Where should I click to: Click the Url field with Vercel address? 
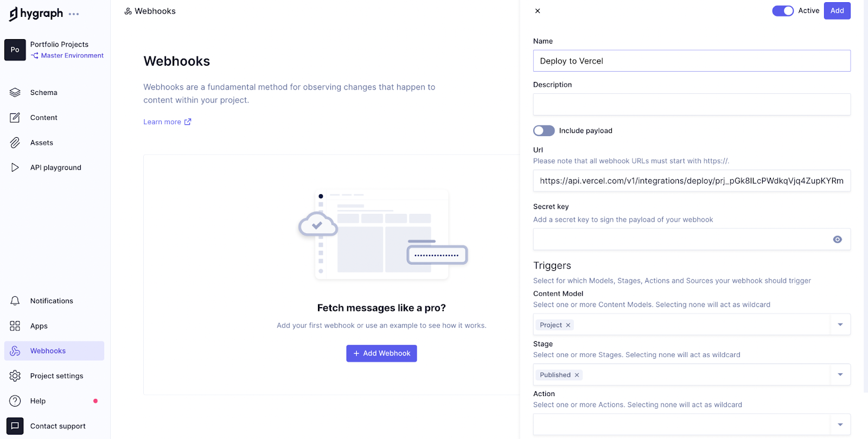point(692,181)
